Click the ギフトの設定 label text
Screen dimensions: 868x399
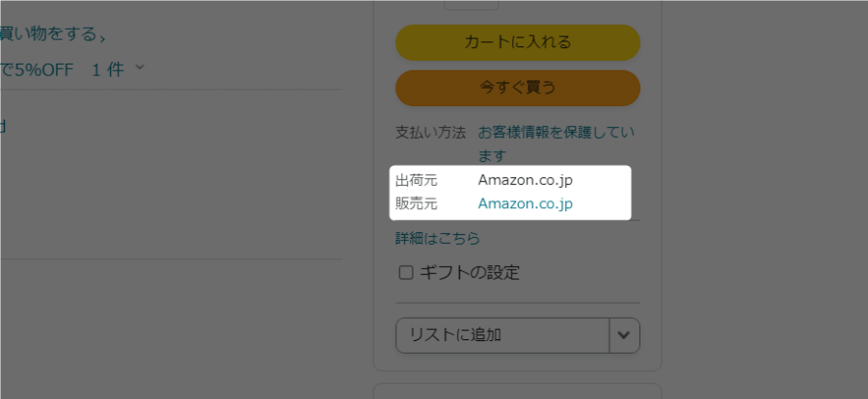pos(469,273)
